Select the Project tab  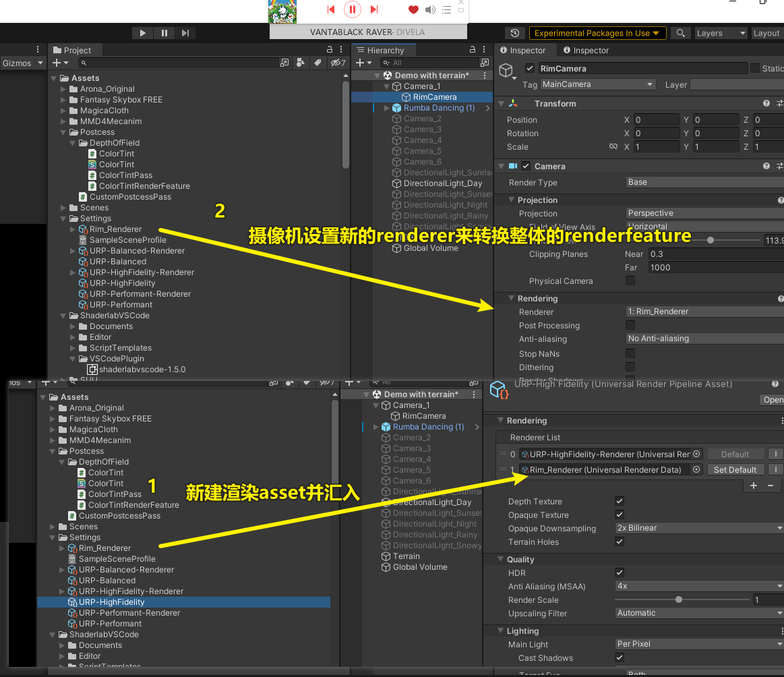coord(74,49)
